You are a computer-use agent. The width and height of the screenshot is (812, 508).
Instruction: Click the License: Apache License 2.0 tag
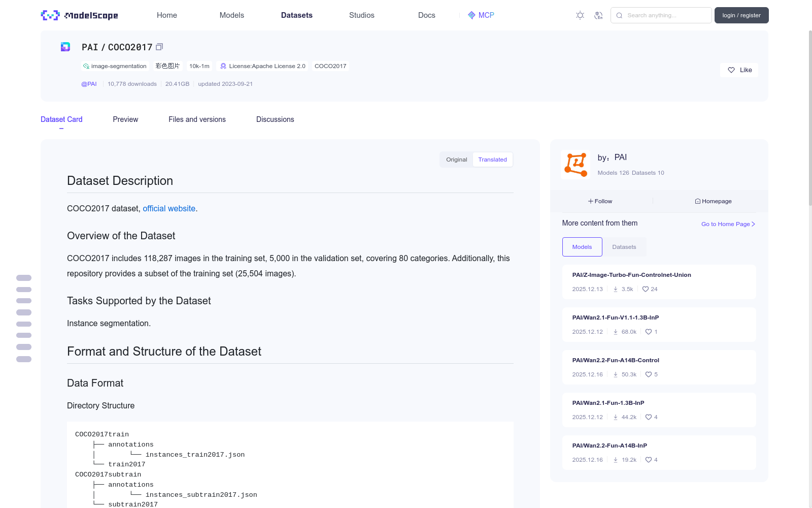pos(262,66)
